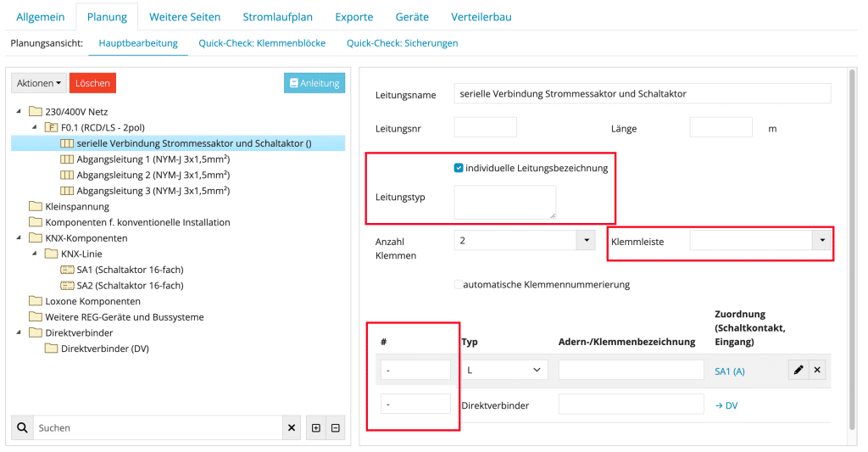Screen dimensions: 868x452
Task: Select the Planung tab
Action: pos(107,17)
